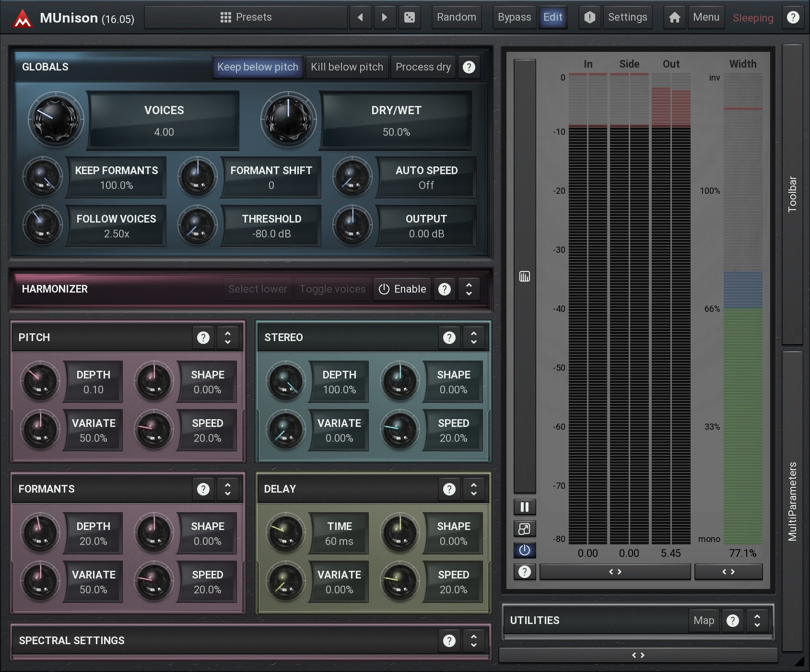Screen dimensions: 810x672
Task: Open Pitch panel help icon
Action: tap(203, 338)
